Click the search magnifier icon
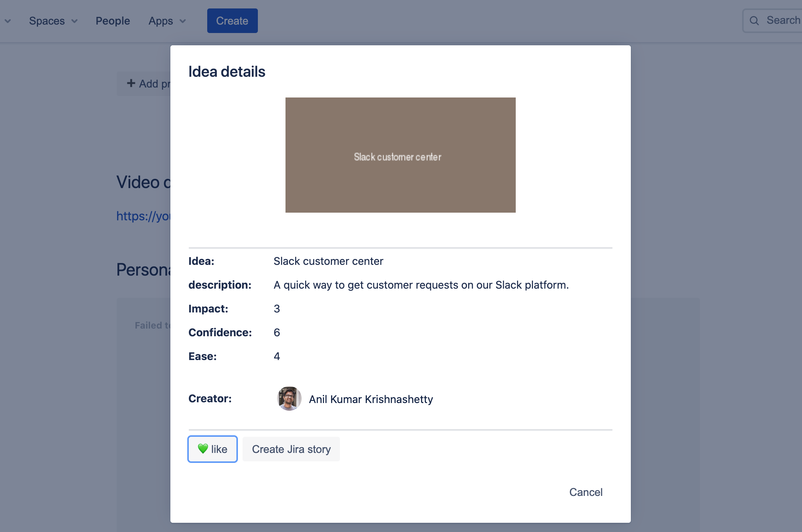 pyautogui.click(x=754, y=21)
